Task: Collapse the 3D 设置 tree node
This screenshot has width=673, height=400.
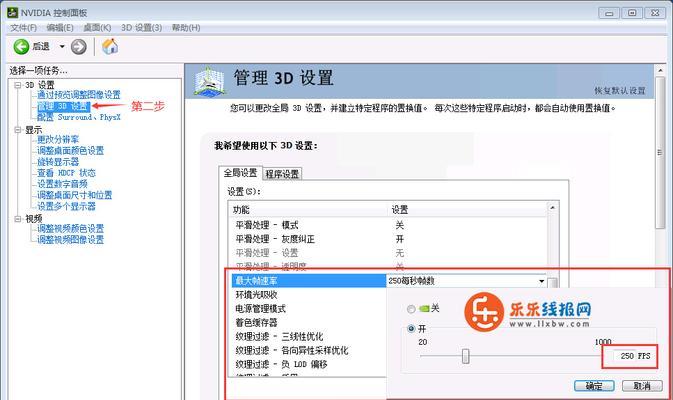Action: click(18, 85)
